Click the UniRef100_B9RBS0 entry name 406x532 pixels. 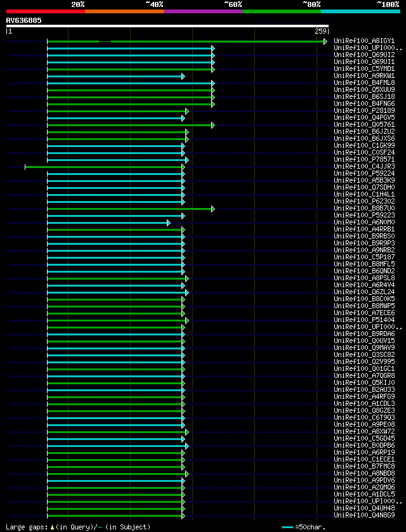tap(364, 236)
